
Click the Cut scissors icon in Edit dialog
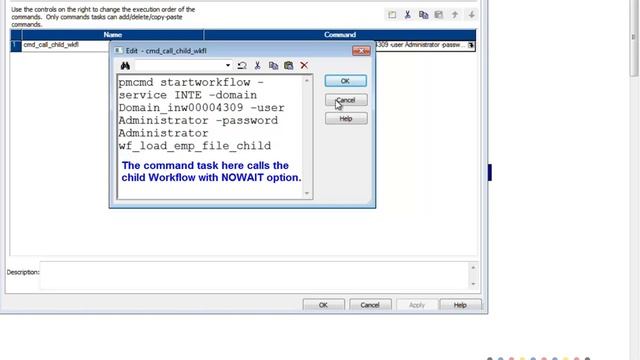(x=257, y=65)
